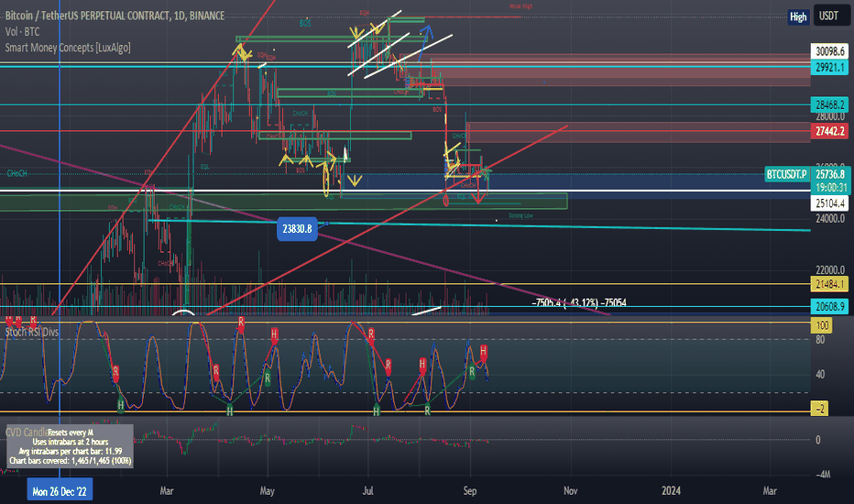854x504 pixels.
Task: Click the Strong Low chart label
Action: [x=520, y=215]
